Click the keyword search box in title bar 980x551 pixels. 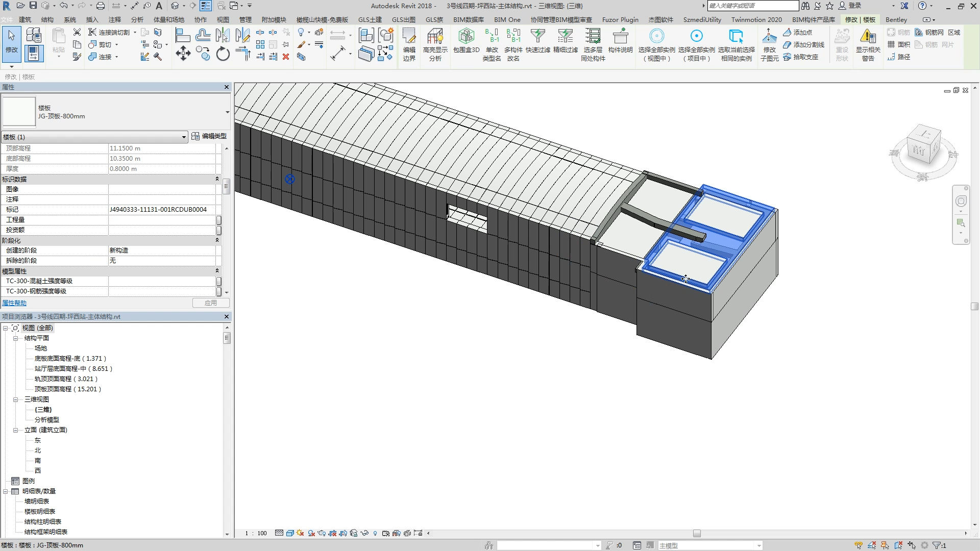pos(753,6)
